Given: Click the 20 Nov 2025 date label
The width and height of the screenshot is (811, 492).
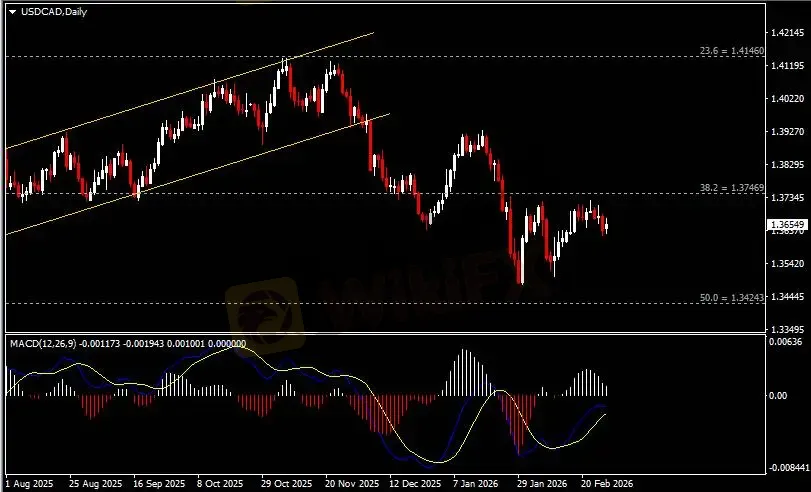Looking at the screenshot, I should (352, 484).
